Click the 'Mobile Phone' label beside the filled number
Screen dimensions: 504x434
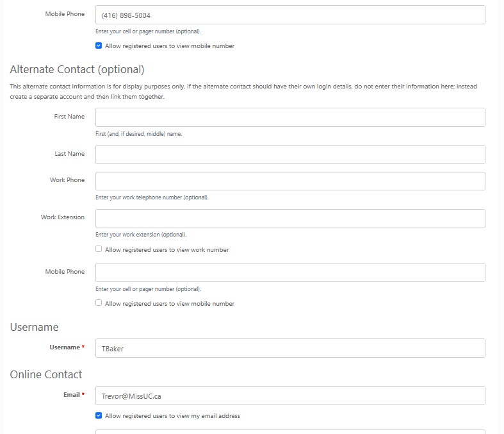coord(65,14)
